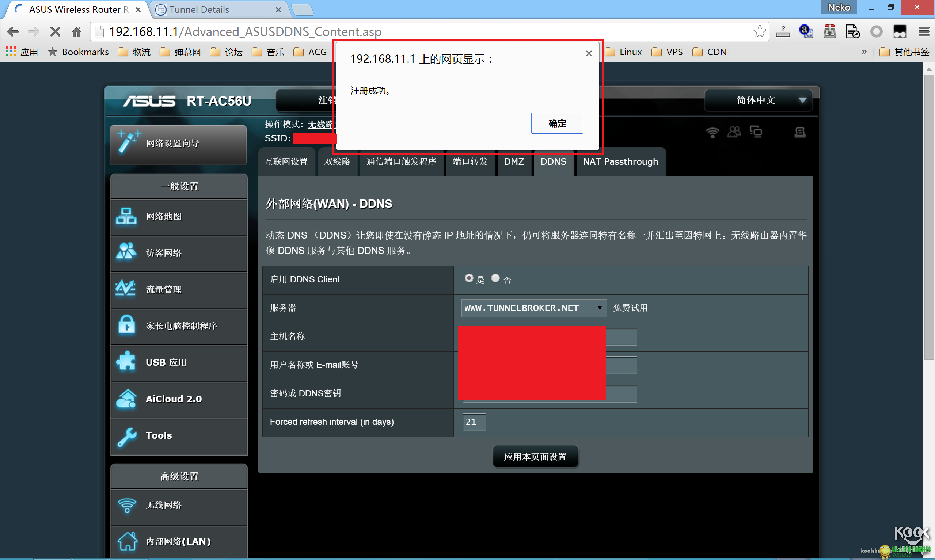Click the upload tray extension icon
The width and height of the screenshot is (935, 560).
783,32
